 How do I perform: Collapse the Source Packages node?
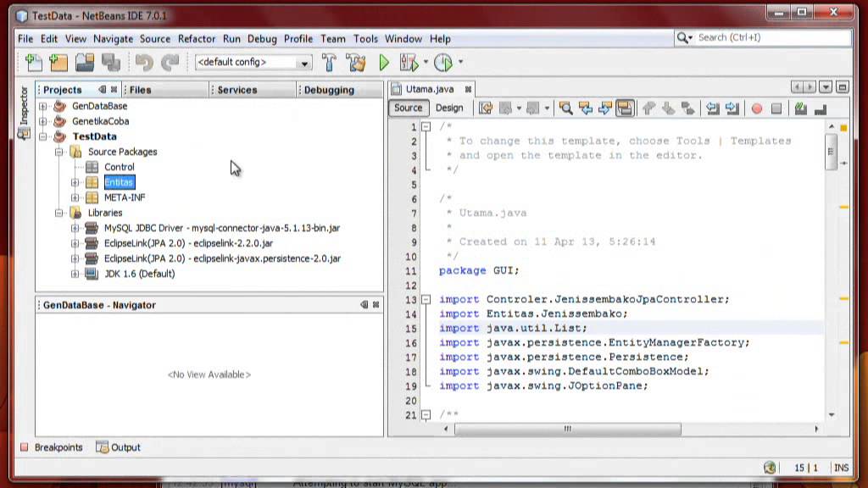pyautogui.click(x=58, y=152)
